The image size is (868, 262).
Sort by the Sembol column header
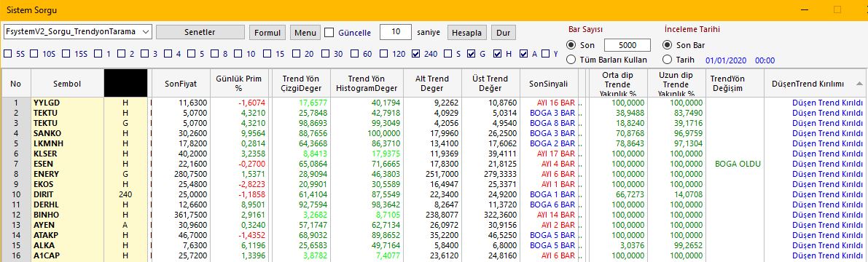coord(67,84)
